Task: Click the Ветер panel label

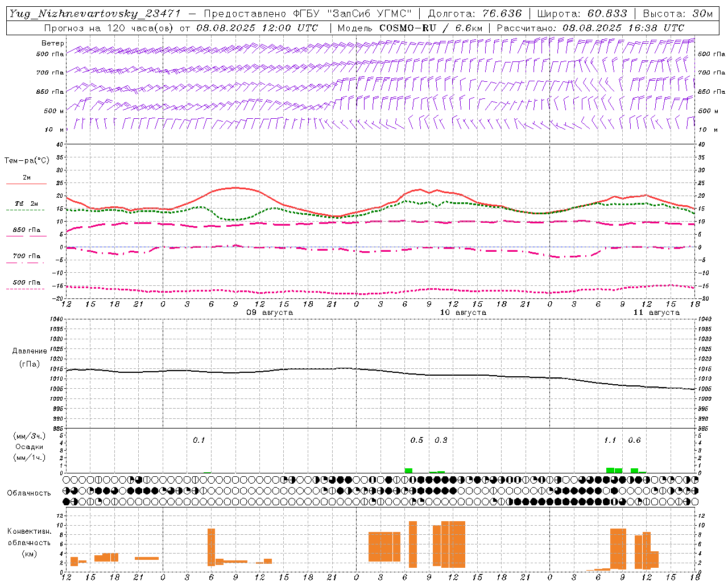Action: tap(53, 43)
